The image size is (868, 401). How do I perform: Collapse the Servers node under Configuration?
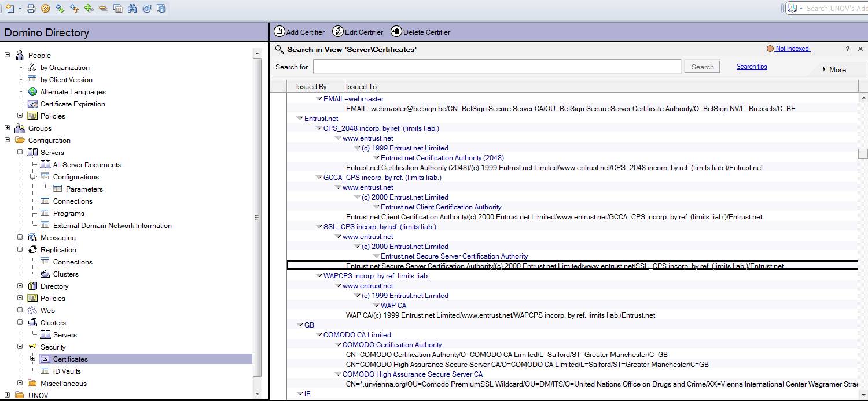point(20,152)
